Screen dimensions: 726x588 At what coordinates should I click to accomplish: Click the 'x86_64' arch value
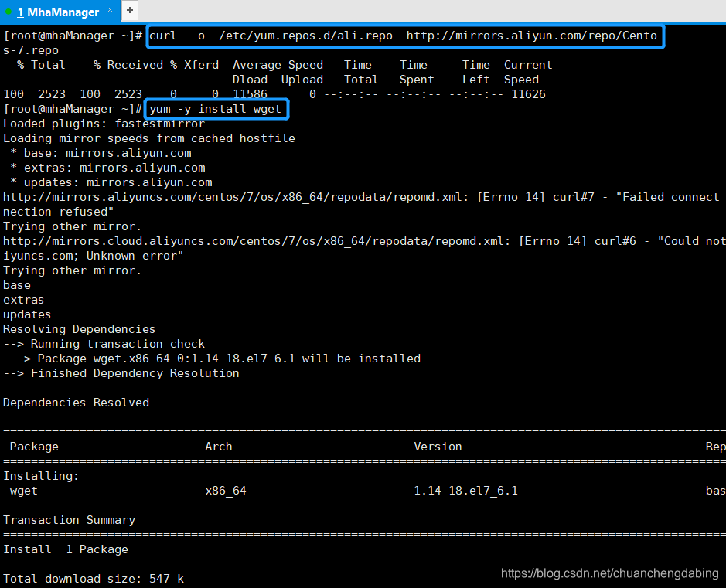pyautogui.click(x=226, y=491)
